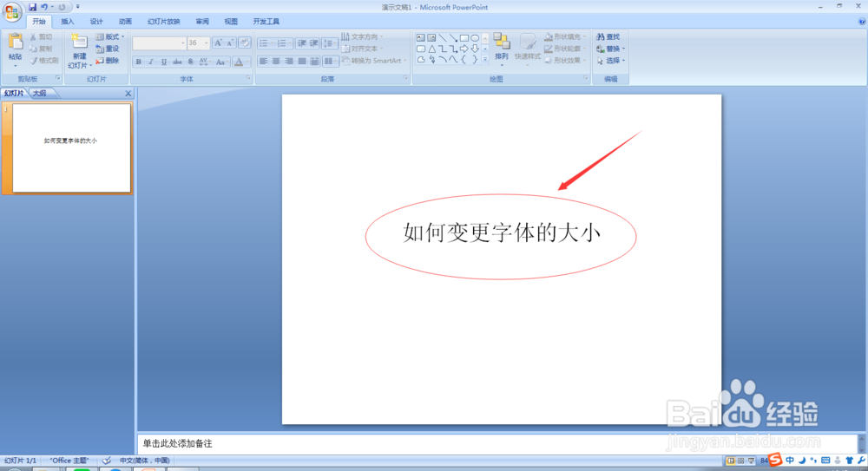Screen dimensions: 868x471
Task: Open the 版式 layout dropdown
Action: tap(109, 36)
